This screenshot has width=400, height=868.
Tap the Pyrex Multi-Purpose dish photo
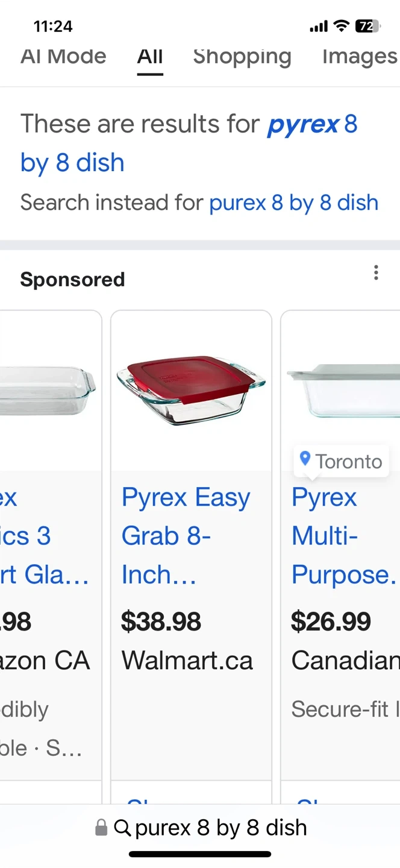tap(343, 392)
